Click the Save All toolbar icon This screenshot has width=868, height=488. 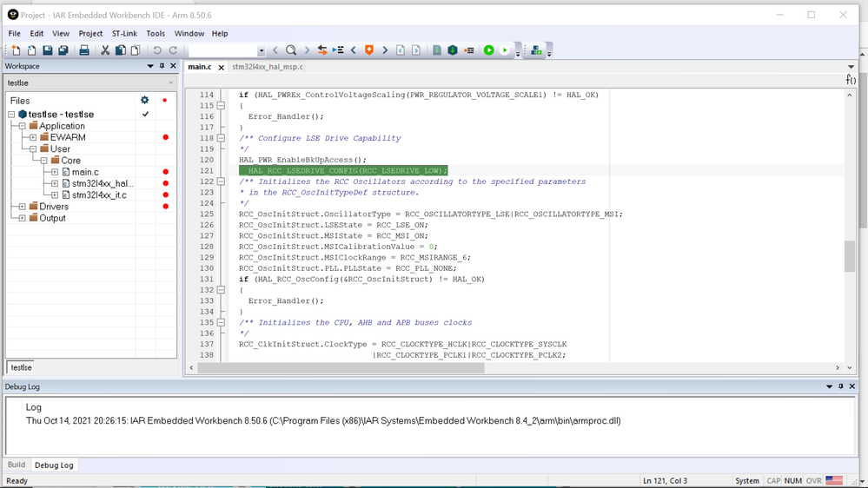tap(63, 50)
